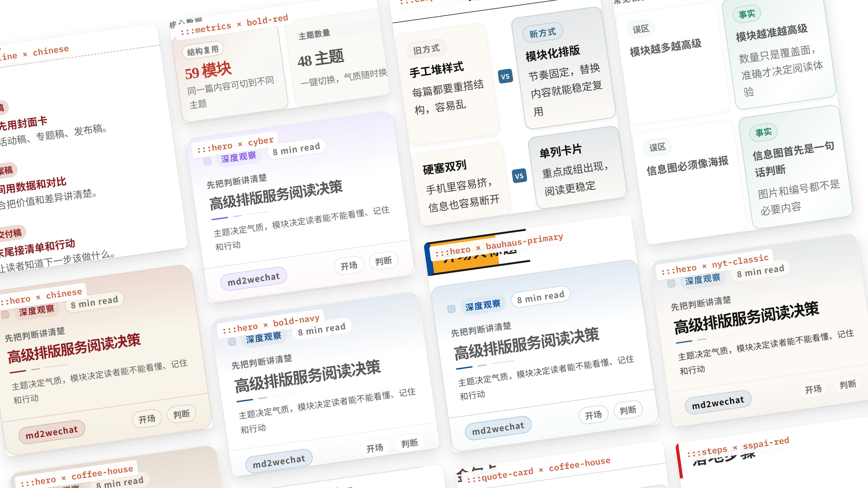Click the 48 主题 metric value

coord(321,58)
